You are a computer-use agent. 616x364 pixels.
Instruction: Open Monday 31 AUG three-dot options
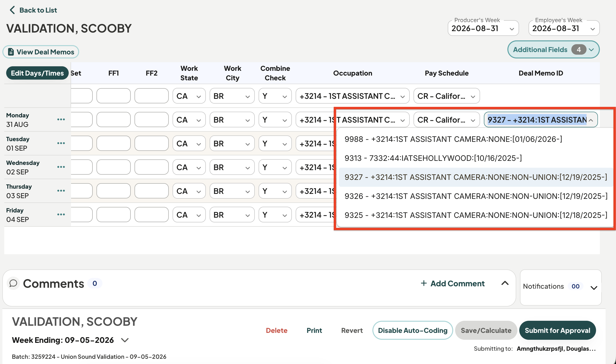[x=61, y=120]
